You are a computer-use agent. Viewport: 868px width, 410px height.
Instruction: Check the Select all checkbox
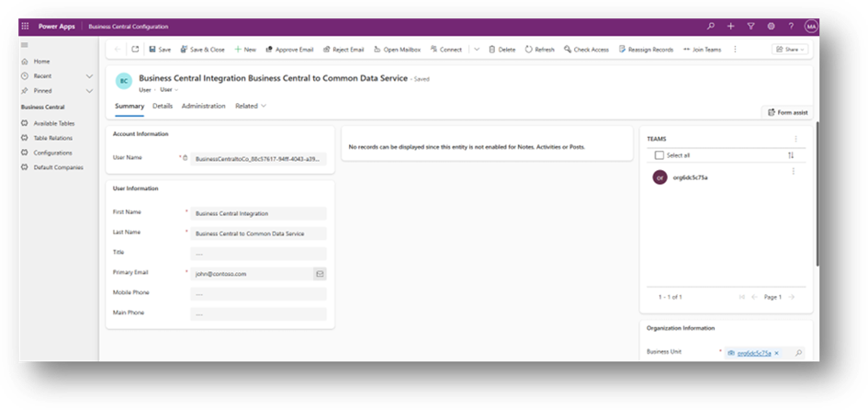[659, 155]
